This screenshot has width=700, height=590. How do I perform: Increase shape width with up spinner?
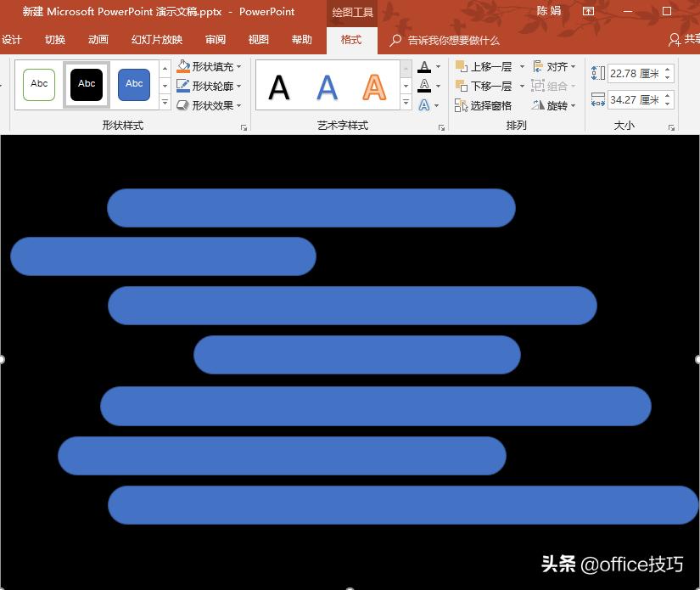(x=668, y=96)
